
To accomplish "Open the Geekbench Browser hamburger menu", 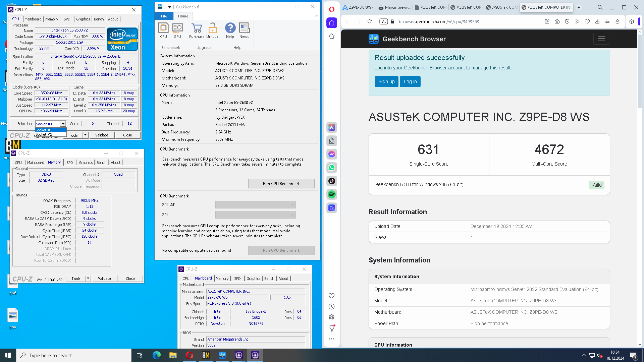I will tap(601, 39).
